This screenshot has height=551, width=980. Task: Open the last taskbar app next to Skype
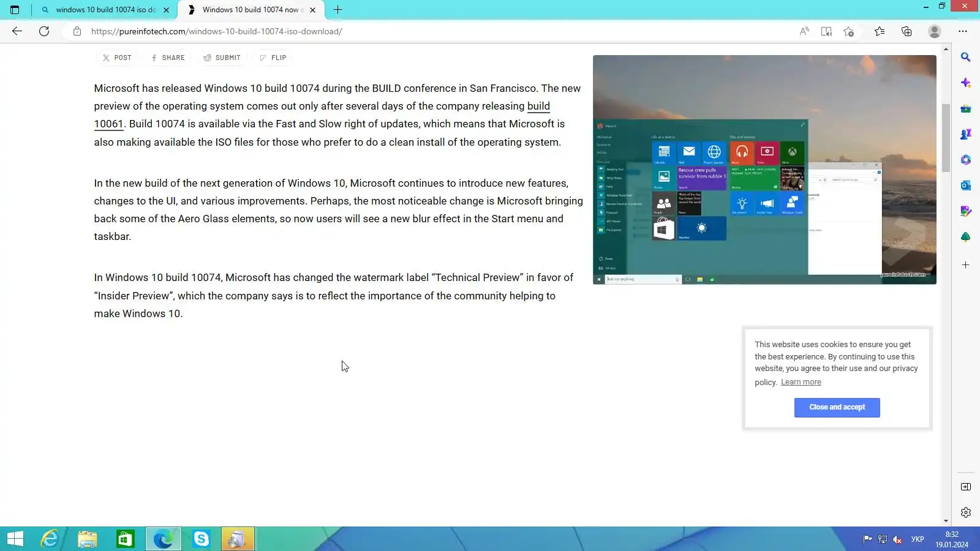(238, 539)
